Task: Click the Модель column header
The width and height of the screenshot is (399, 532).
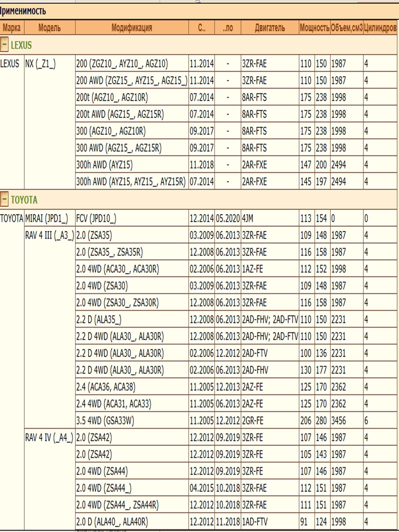Action: click(49, 28)
